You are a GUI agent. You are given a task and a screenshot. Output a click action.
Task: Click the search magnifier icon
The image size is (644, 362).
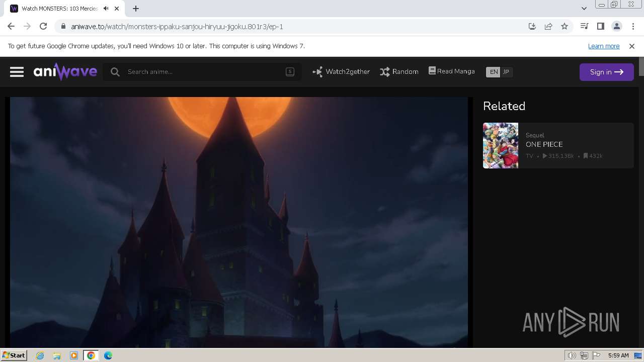(115, 72)
